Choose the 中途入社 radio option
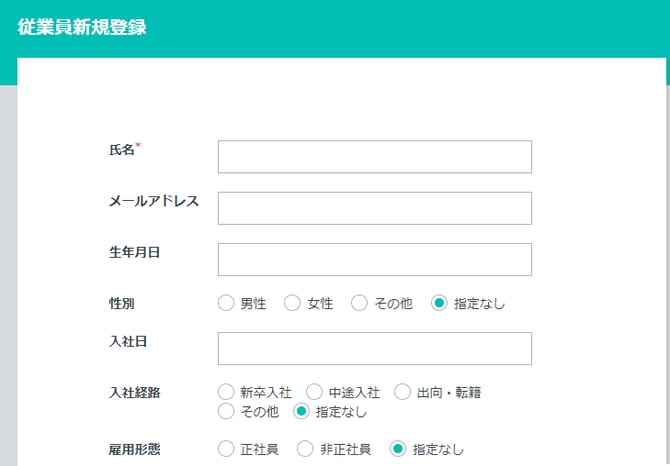This screenshot has width=670, height=466. click(x=314, y=392)
